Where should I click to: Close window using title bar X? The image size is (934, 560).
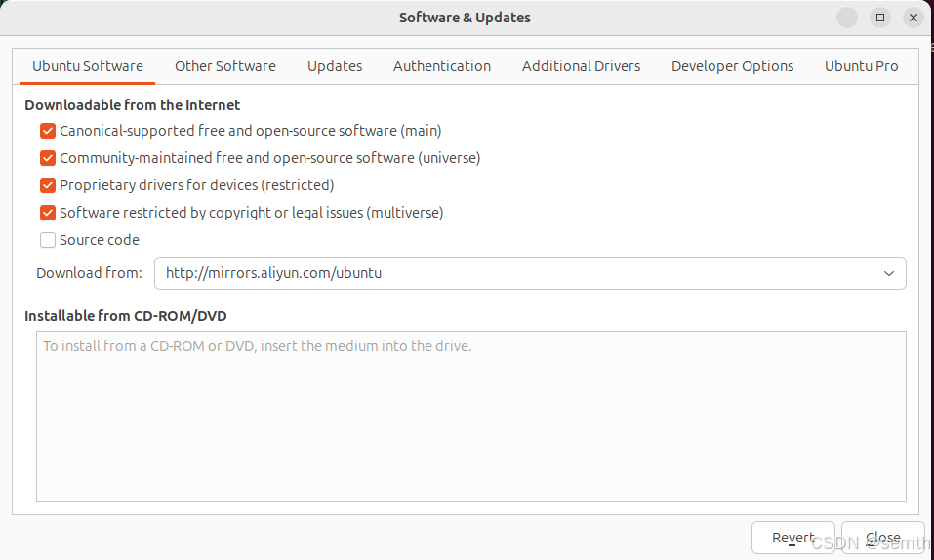pyautogui.click(x=914, y=18)
